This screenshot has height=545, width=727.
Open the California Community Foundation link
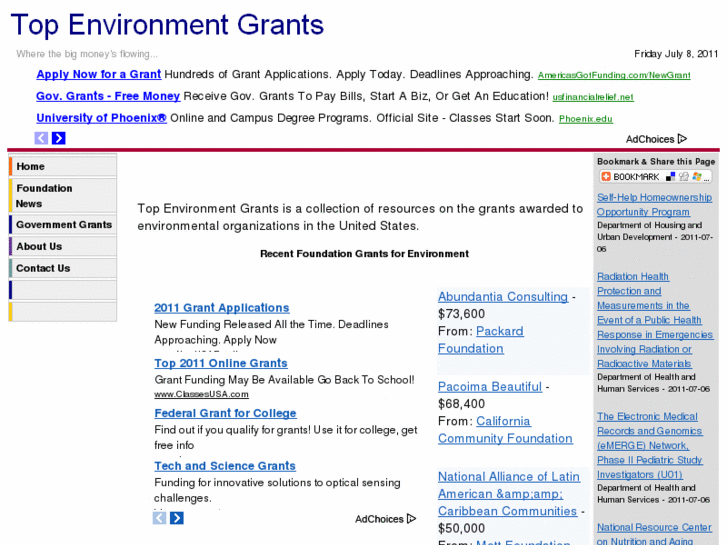coord(505,430)
